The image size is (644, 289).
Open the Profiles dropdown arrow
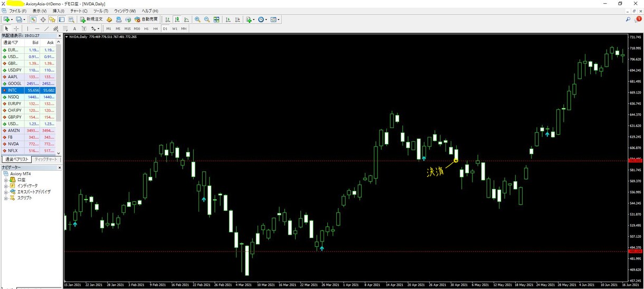click(24, 20)
